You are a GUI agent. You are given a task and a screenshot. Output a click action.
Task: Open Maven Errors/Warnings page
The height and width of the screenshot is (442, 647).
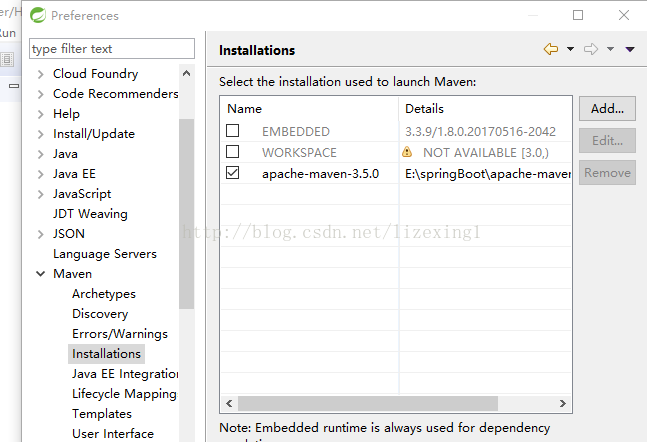click(x=120, y=333)
